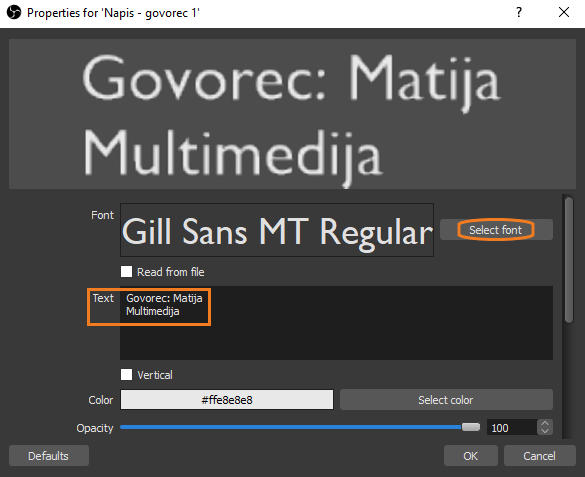
Task: Toggle the Vertical checkbox
Action: [x=126, y=374]
